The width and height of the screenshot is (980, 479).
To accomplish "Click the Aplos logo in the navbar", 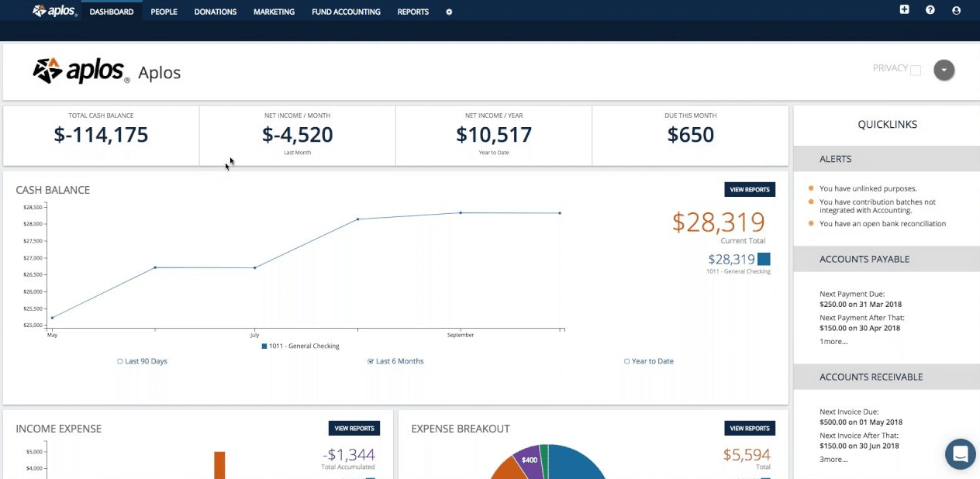I will tap(55, 11).
